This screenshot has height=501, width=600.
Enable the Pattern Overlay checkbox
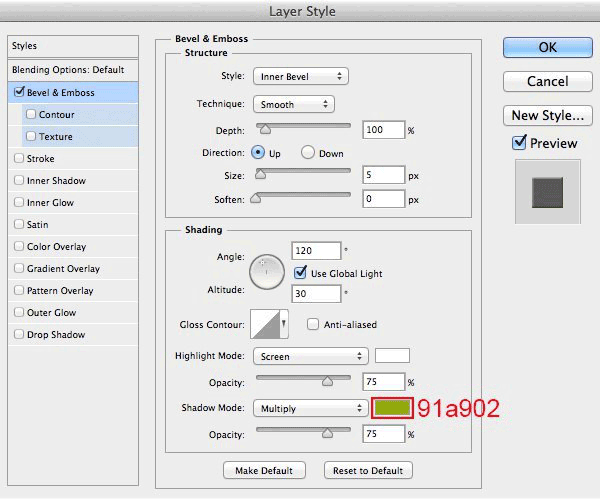pyautogui.click(x=19, y=290)
